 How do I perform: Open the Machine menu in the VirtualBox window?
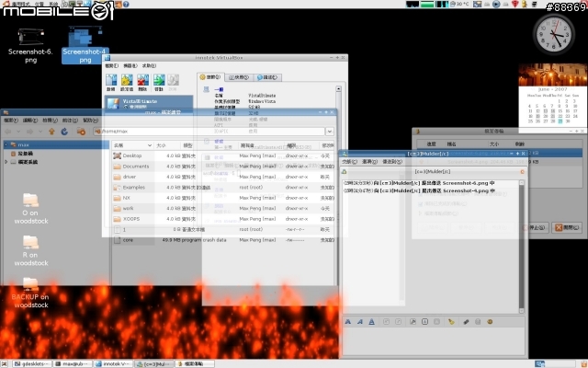(x=130, y=65)
